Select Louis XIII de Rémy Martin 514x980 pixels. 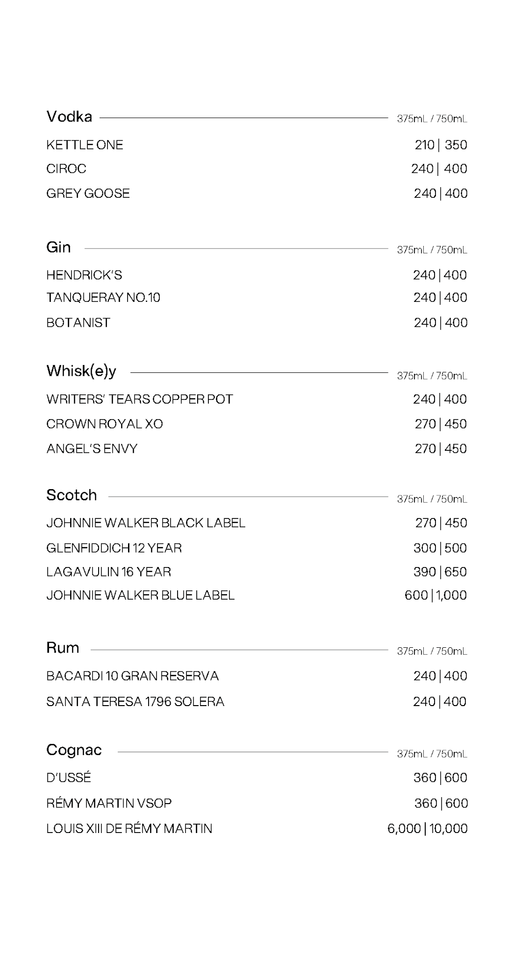pyautogui.click(x=129, y=829)
